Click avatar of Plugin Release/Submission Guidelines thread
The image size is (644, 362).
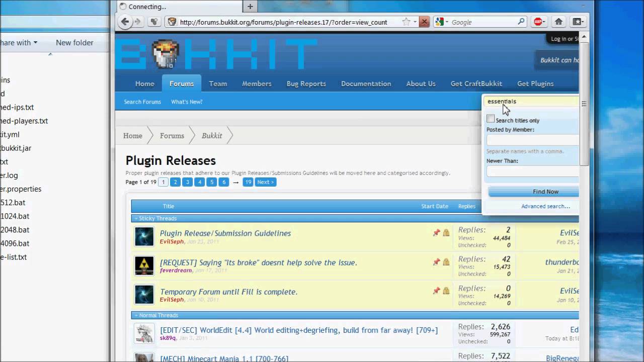pos(144,237)
